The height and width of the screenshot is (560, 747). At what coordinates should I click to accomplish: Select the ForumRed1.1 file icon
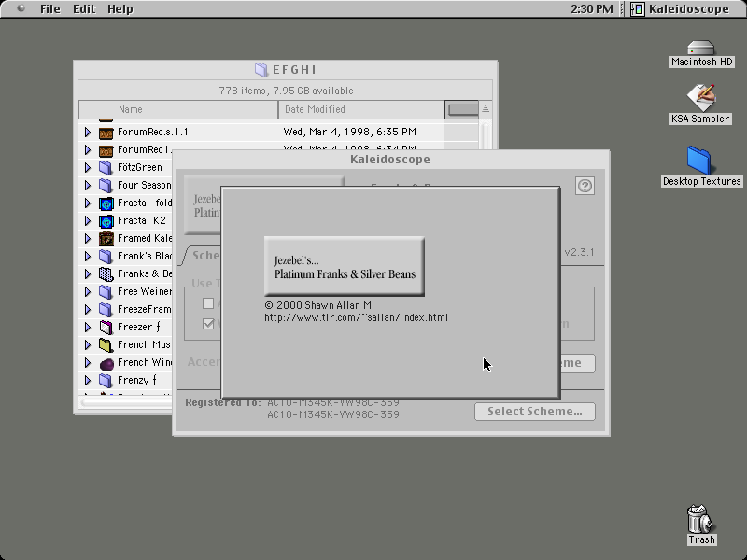point(106,150)
